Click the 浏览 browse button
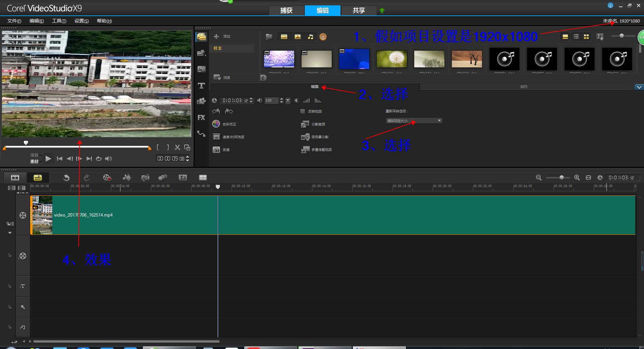644x349 pixels. (222, 77)
